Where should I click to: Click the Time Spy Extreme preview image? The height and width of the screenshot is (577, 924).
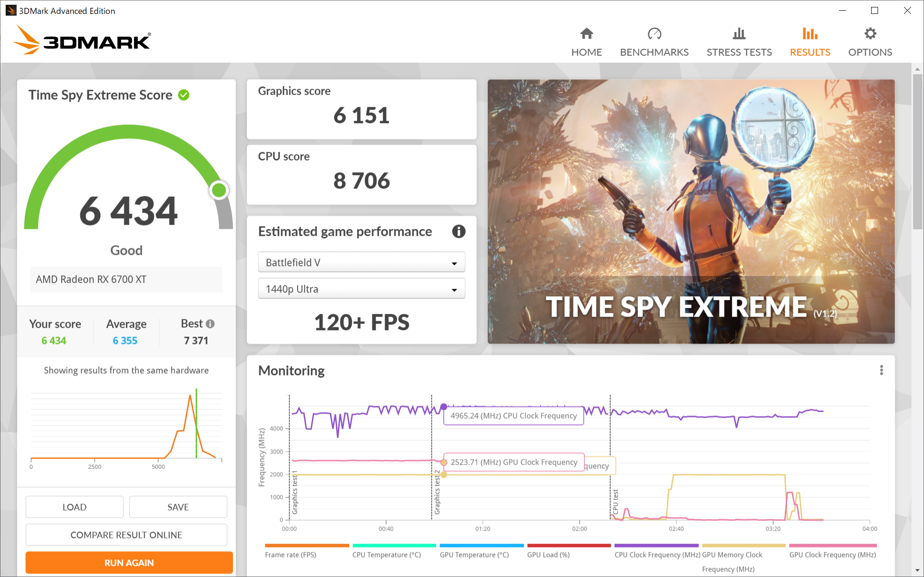point(691,211)
